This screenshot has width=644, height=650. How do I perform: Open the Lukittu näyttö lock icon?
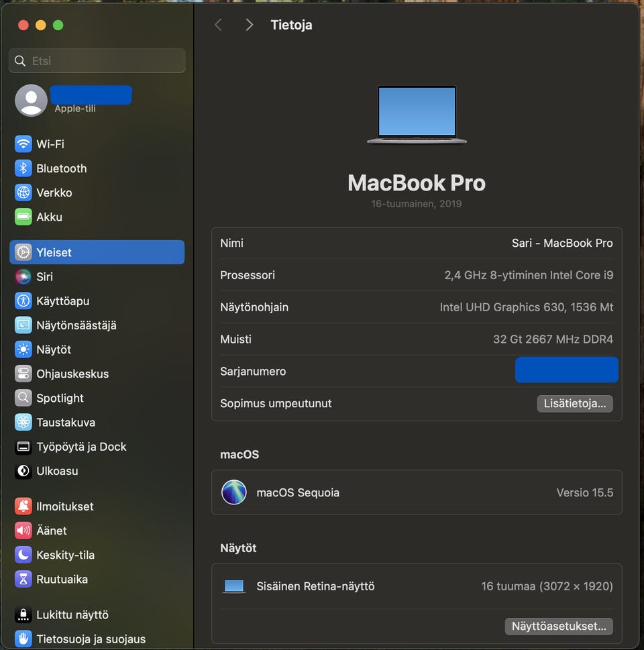[x=23, y=614]
